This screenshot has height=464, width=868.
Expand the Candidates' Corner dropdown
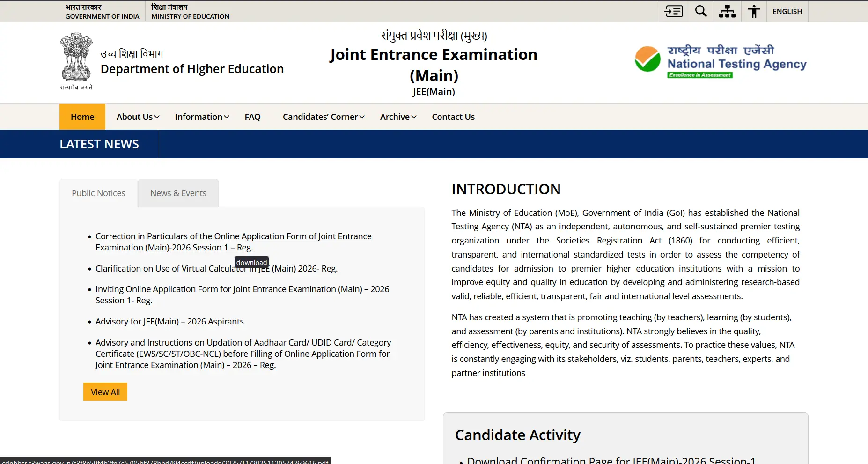(321, 117)
